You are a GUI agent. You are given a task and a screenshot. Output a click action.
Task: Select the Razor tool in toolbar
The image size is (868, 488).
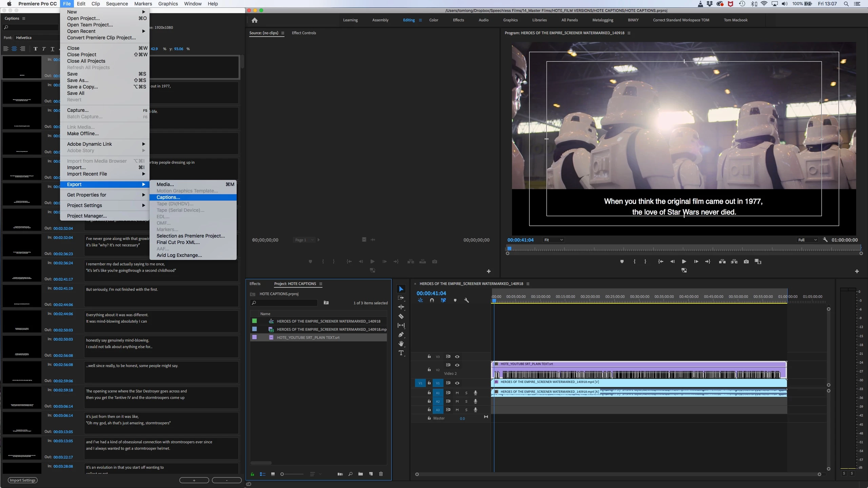[401, 316]
